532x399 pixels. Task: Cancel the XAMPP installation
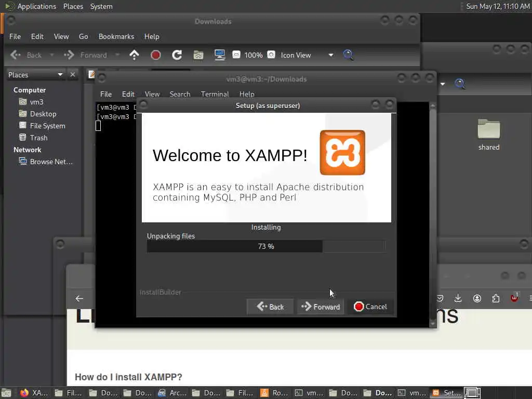tap(370, 307)
